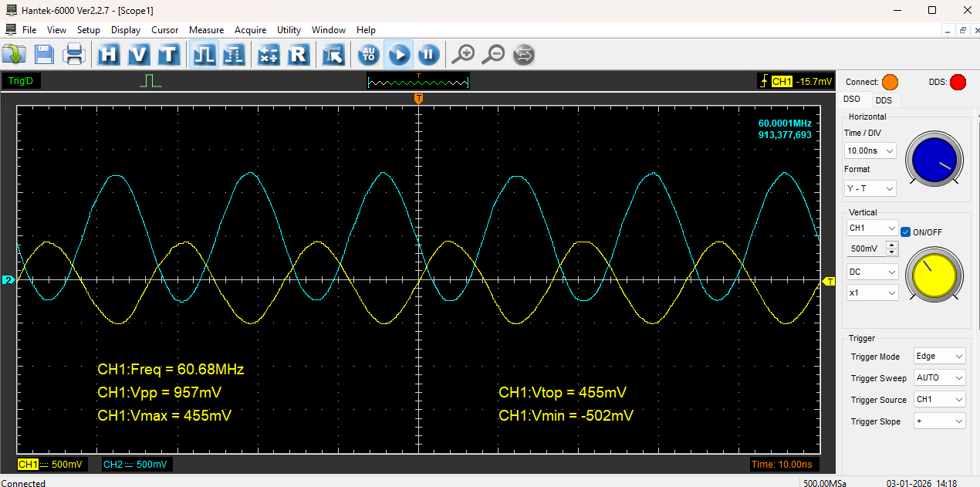Decrease volts per division with the down arrow
The image size is (980, 487).
893,252
